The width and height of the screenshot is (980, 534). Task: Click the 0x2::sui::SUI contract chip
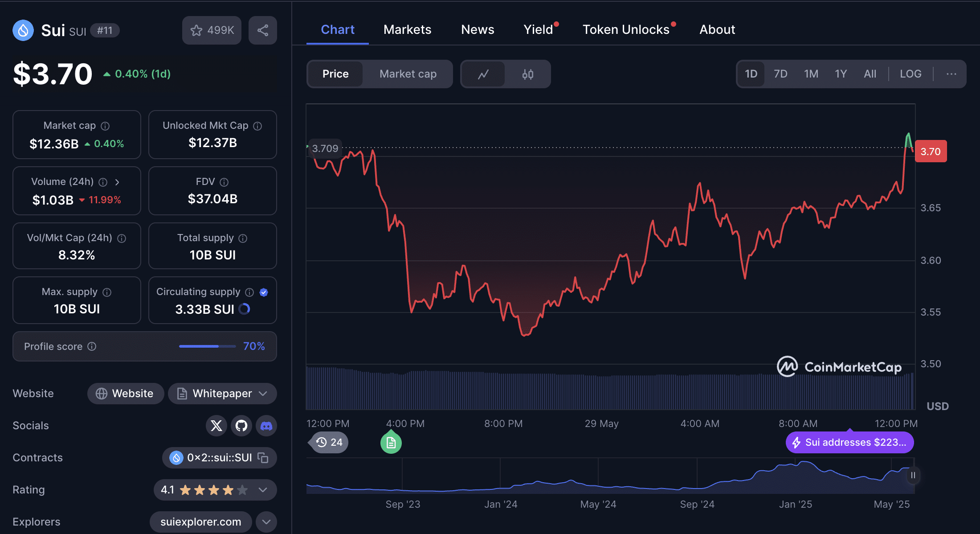(x=220, y=458)
